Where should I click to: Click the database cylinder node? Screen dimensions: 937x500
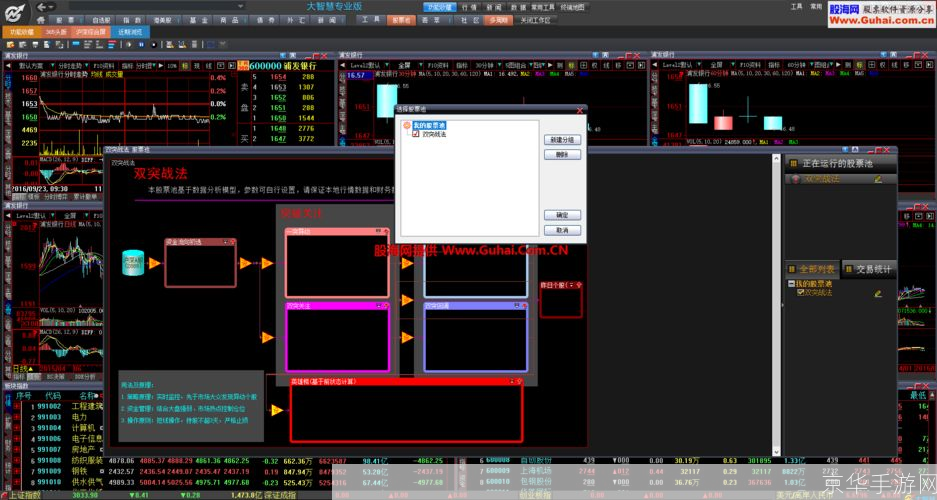133,263
